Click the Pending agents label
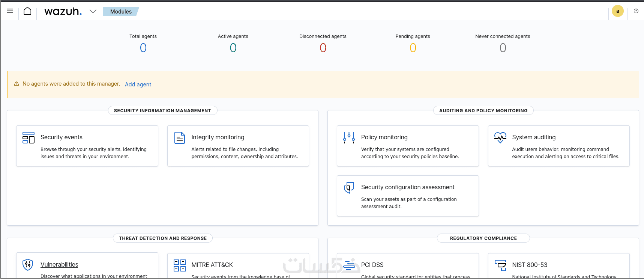This screenshot has height=279, width=644. coord(413,36)
